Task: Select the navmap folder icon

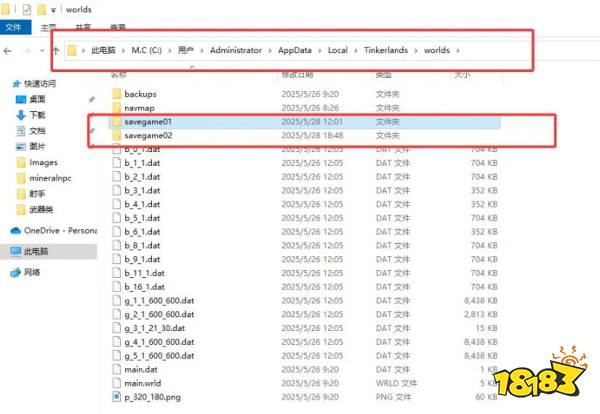Action: click(117, 108)
